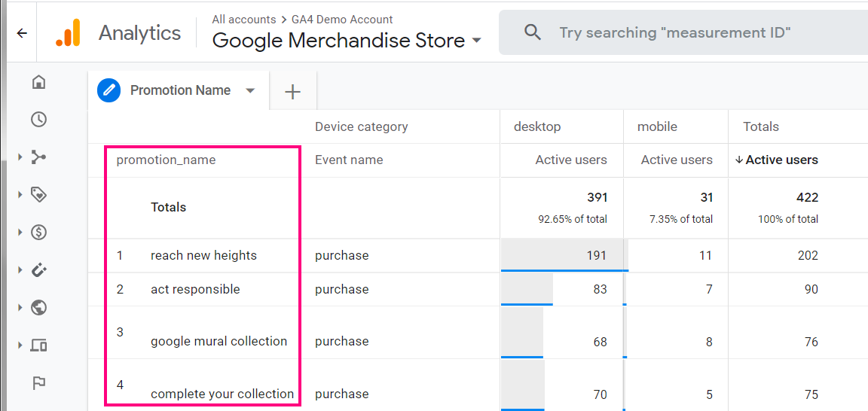Click the desktop bar for reach new heights

(x=564, y=255)
